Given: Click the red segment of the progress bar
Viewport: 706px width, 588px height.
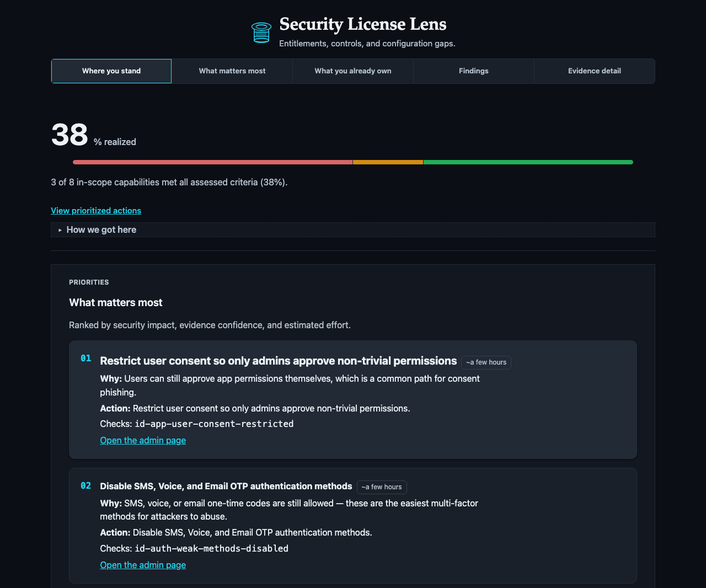Looking at the screenshot, I should (x=213, y=162).
